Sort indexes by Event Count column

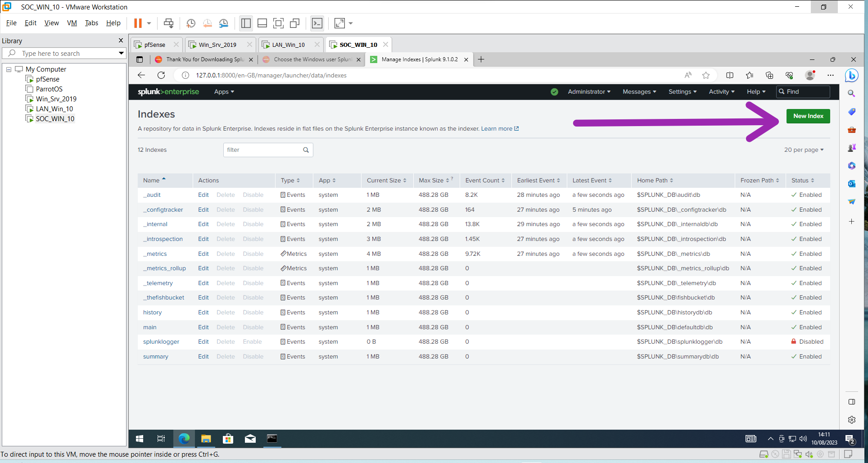pos(485,180)
